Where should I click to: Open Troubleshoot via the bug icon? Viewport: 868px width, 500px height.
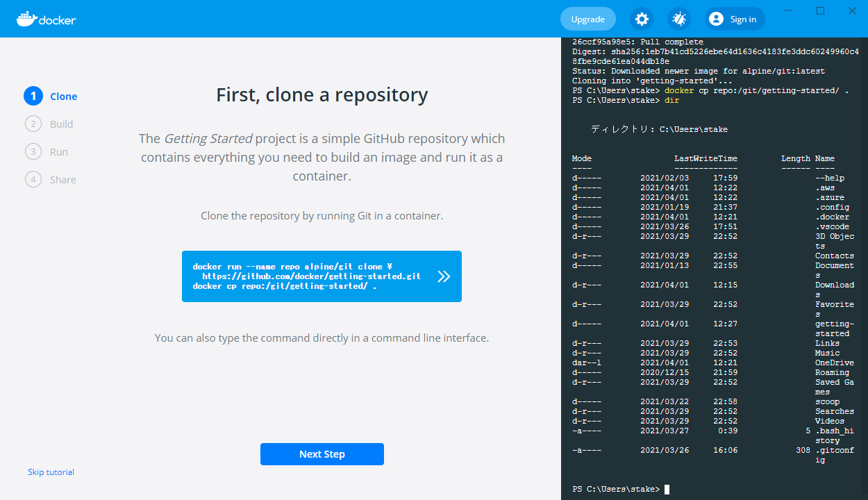tap(679, 19)
